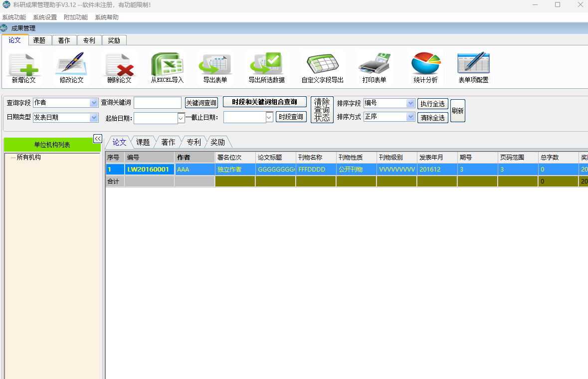The width and height of the screenshot is (588, 379).
Task: Click the 成果管理 panel globe icon
Action: [4, 28]
